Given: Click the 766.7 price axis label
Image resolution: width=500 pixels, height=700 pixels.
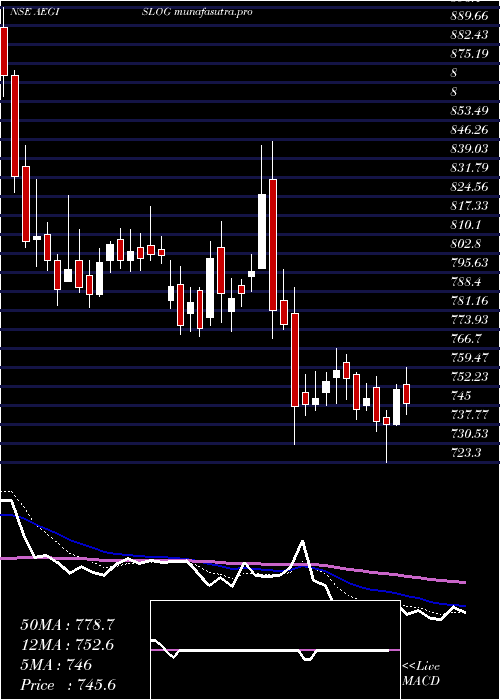Looking at the screenshot, I should click(x=467, y=339).
